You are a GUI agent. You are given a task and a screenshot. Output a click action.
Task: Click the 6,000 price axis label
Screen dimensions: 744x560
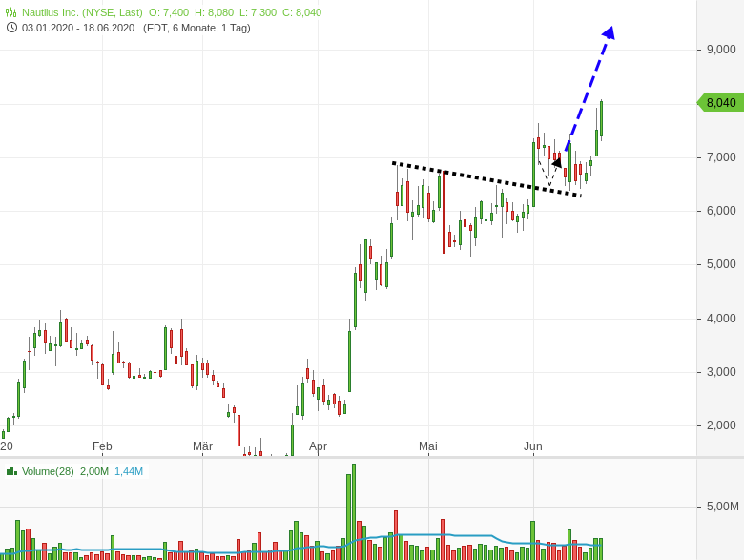click(x=721, y=211)
